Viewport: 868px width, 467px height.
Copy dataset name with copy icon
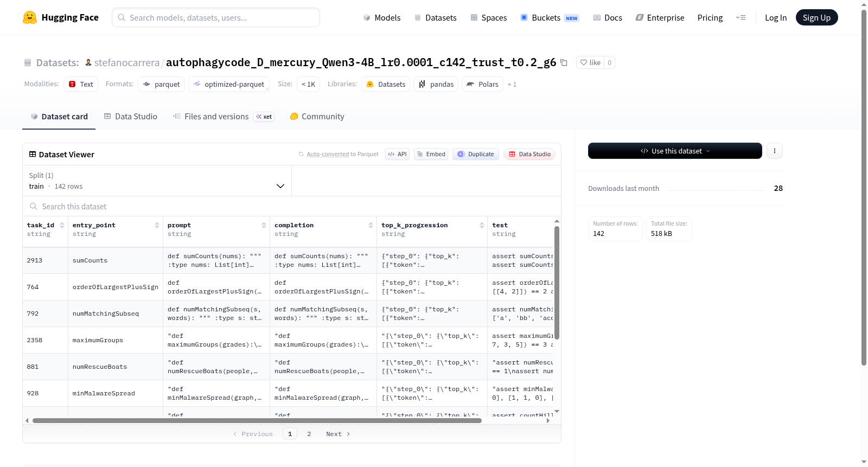tap(564, 62)
